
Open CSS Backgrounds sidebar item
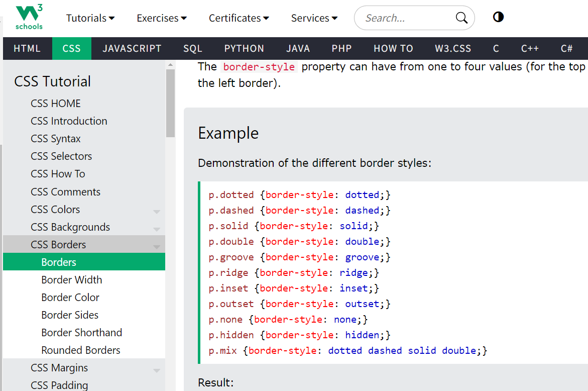pyautogui.click(x=84, y=227)
